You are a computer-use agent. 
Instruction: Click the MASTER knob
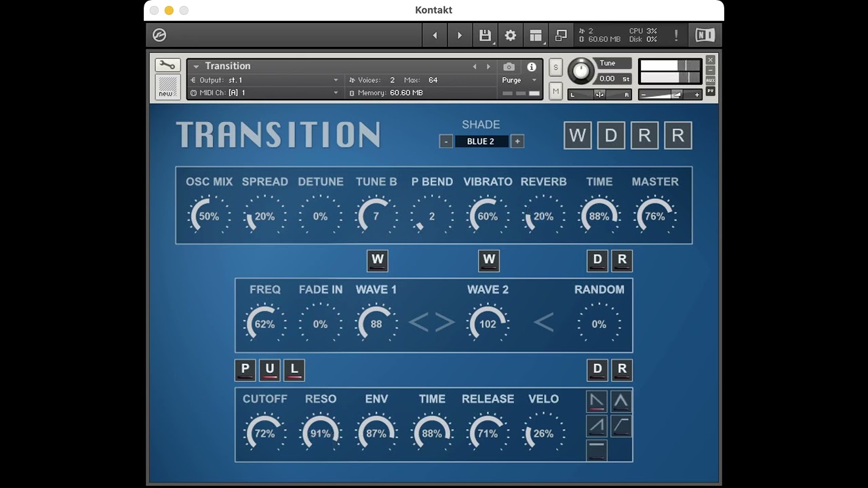click(655, 216)
